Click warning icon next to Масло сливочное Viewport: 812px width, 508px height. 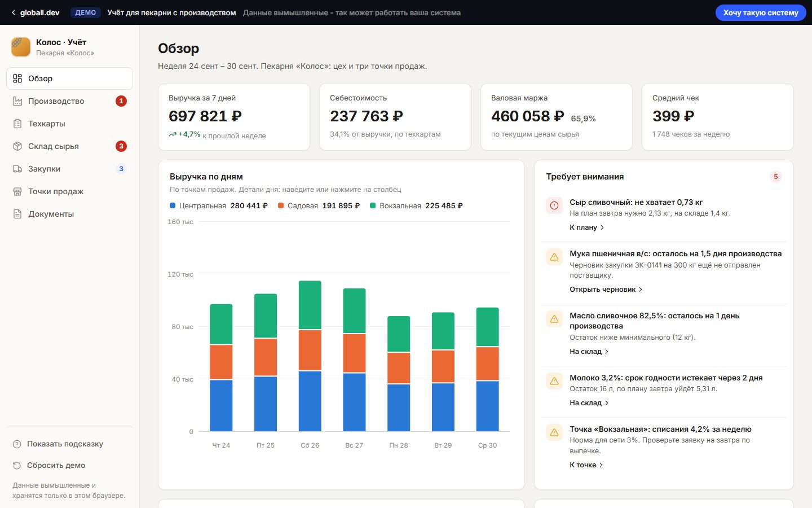[554, 319]
